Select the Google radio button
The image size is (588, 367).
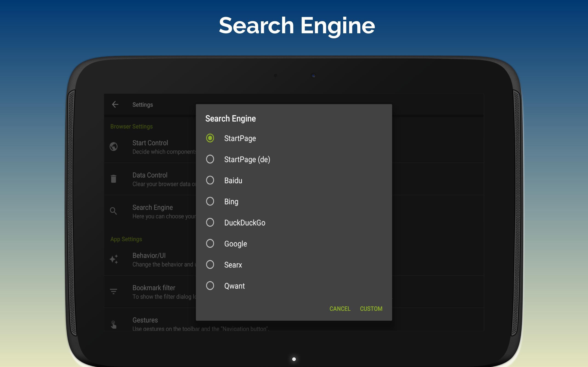(210, 243)
